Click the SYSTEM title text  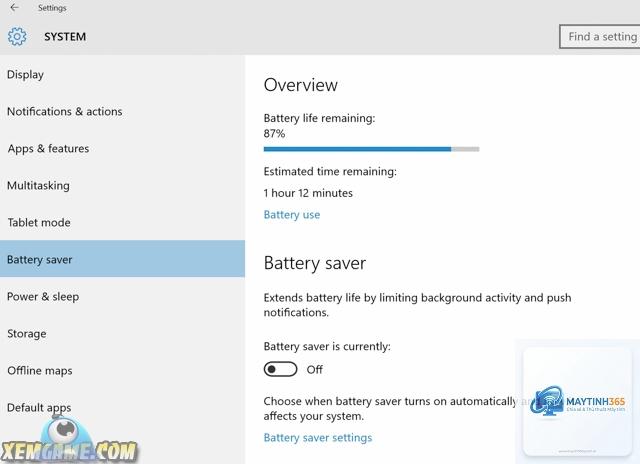click(65, 37)
